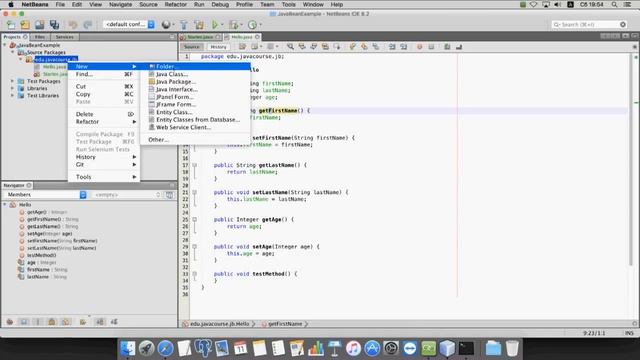Click Spotlight search icon in menu bar

pos(614,4)
